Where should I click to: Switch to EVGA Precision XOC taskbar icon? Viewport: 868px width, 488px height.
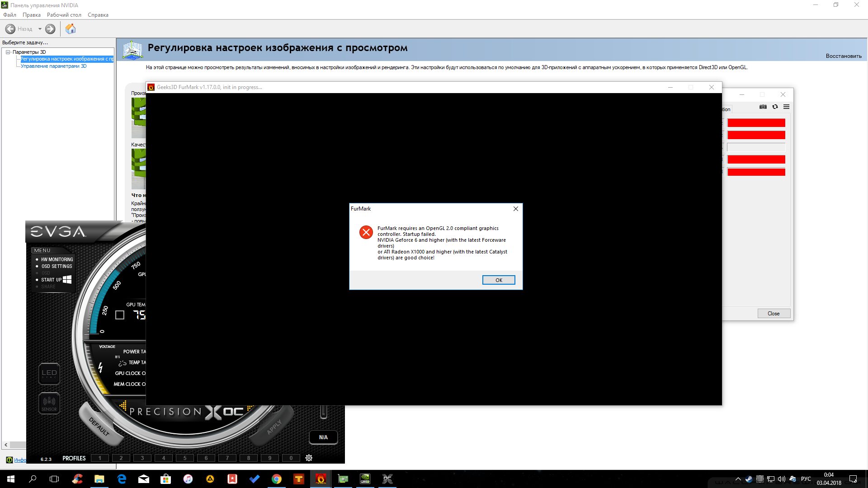tap(387, 479)
